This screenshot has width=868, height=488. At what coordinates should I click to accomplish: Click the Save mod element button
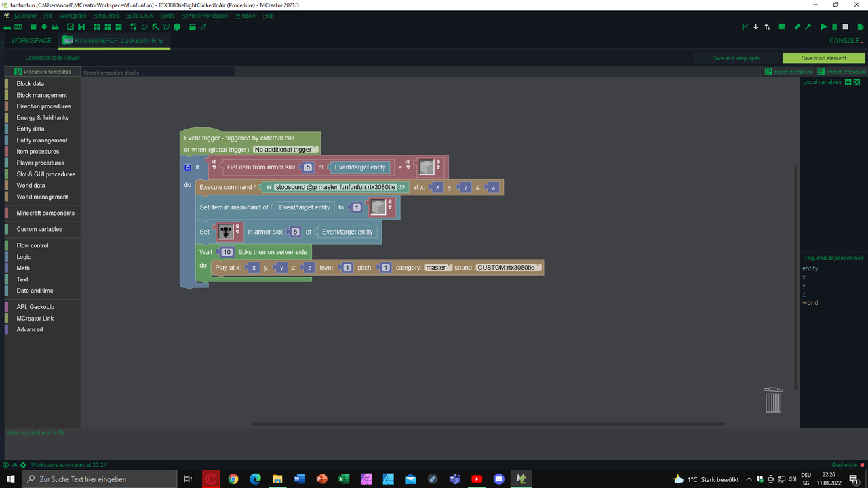824,58
